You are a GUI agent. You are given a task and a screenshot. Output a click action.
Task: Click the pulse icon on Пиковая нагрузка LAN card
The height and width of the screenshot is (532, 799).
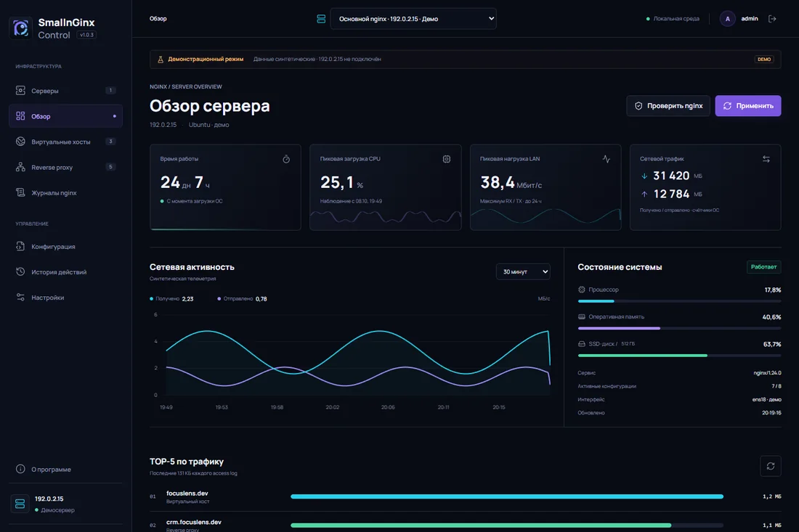coord(607,160)
